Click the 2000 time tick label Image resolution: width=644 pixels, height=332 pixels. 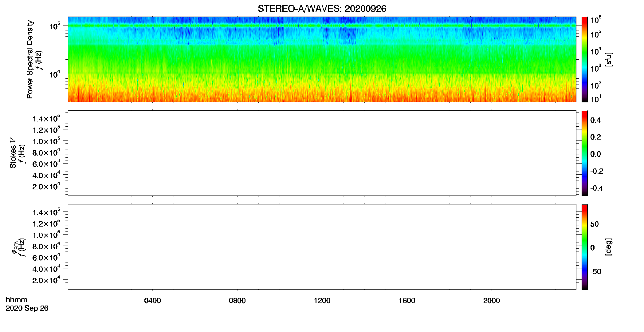(x=492, y=301)
